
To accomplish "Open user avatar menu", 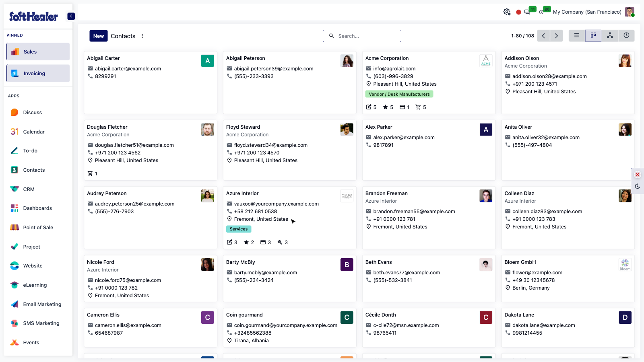I will pyautogui.click(x=630, y=12).
